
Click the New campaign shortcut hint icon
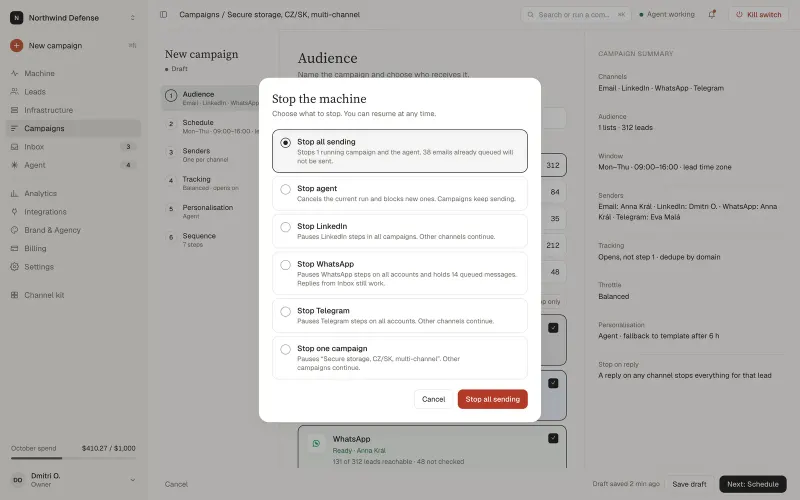tap(132, 45)
